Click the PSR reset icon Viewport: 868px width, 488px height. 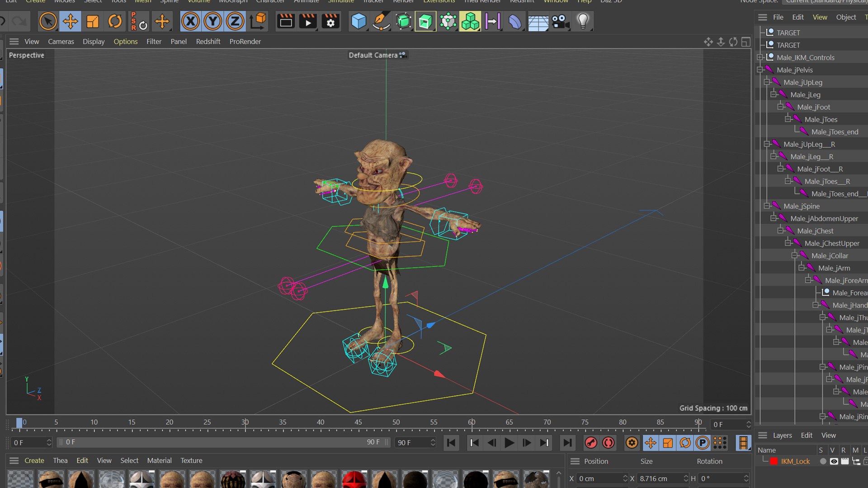click(139, 21)
